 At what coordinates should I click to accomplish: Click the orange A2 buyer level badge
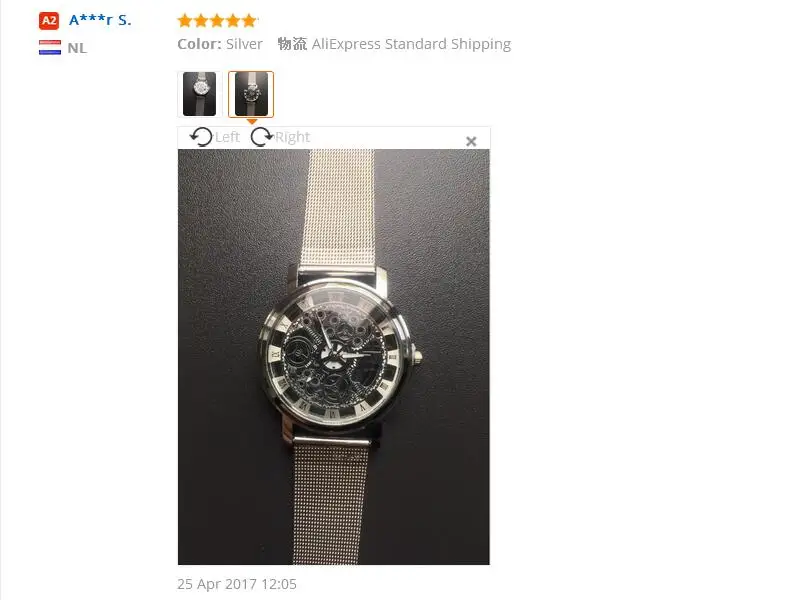pos(49,21)
